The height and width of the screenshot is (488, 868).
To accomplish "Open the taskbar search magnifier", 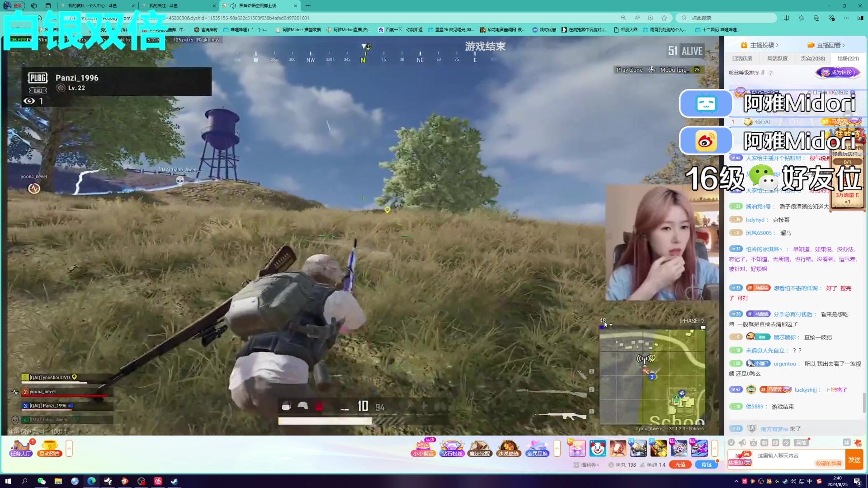I will pyautogui.click(x=24, y=481).
